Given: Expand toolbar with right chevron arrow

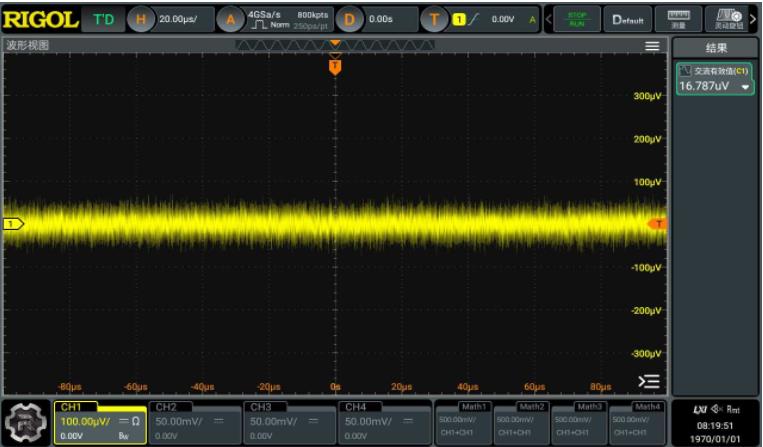Looking at the screenshot, I should pos(753,19).
